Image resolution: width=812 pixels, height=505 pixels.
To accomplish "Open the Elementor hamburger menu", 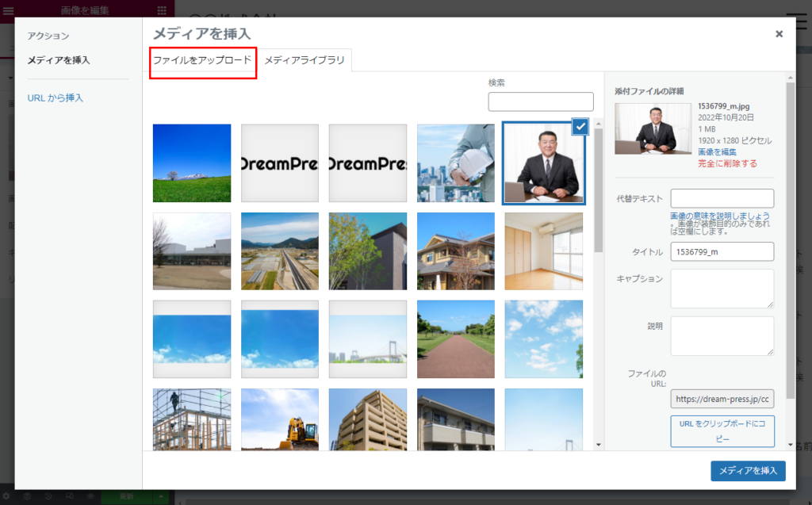I will 9,10.
